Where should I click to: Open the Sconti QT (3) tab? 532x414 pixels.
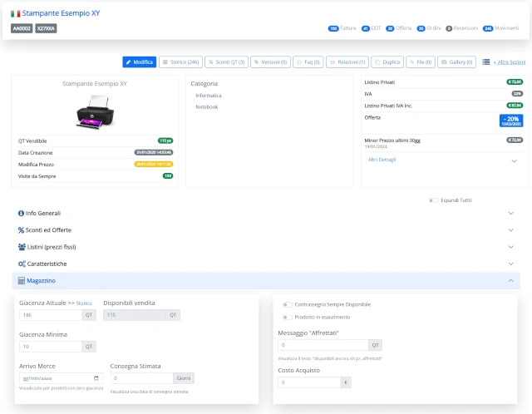click(x=226, y=62)
